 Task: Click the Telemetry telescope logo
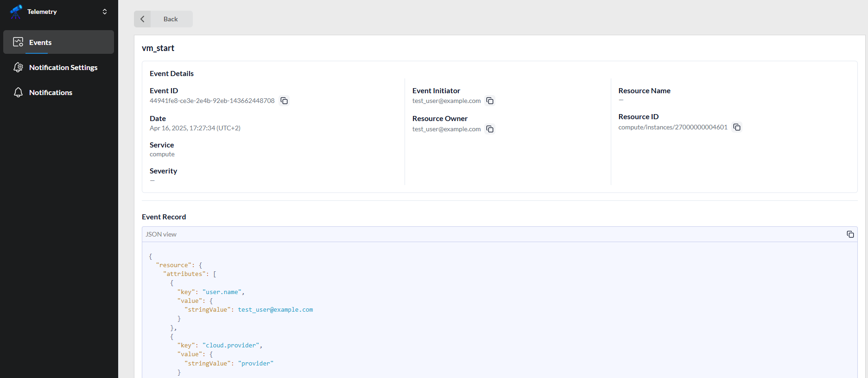(x=16, y=12)
